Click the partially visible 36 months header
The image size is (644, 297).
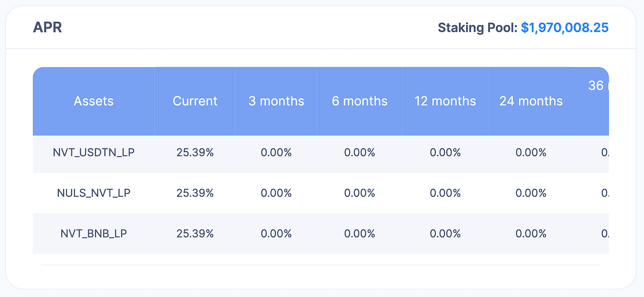(x=597, y=86)
